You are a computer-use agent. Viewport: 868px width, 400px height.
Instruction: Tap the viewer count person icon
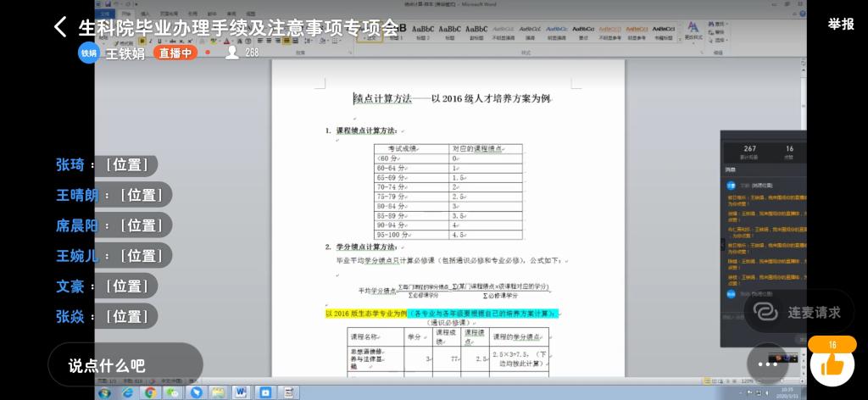click(x=231, y=53)
